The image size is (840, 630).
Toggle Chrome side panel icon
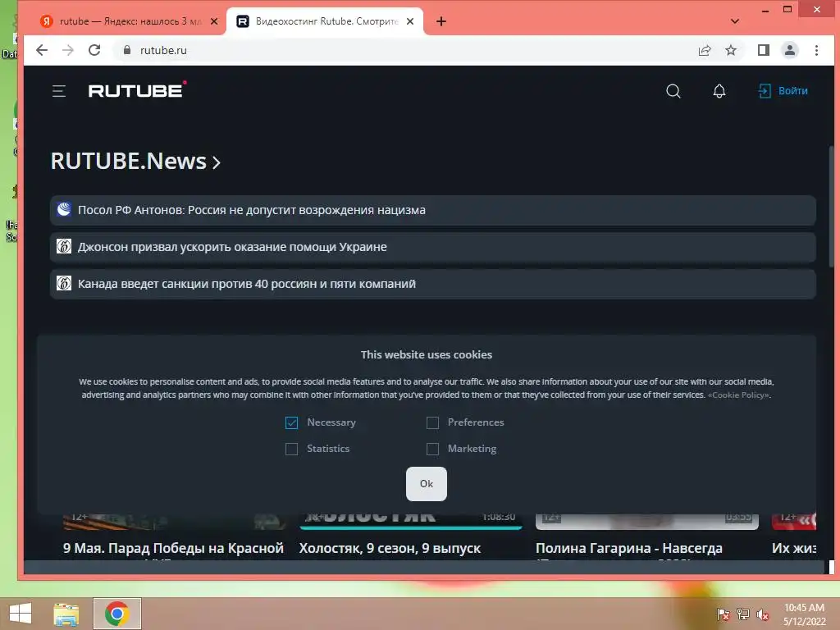(x=764, y=50)
